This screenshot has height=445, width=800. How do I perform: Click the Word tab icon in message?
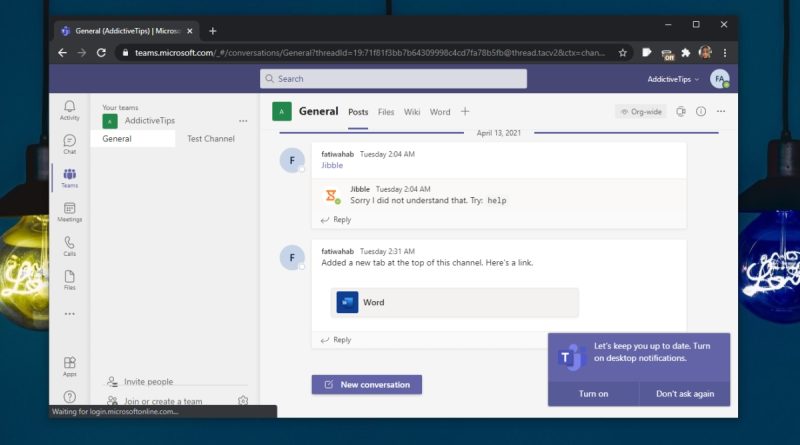click(x=347, y=302)
